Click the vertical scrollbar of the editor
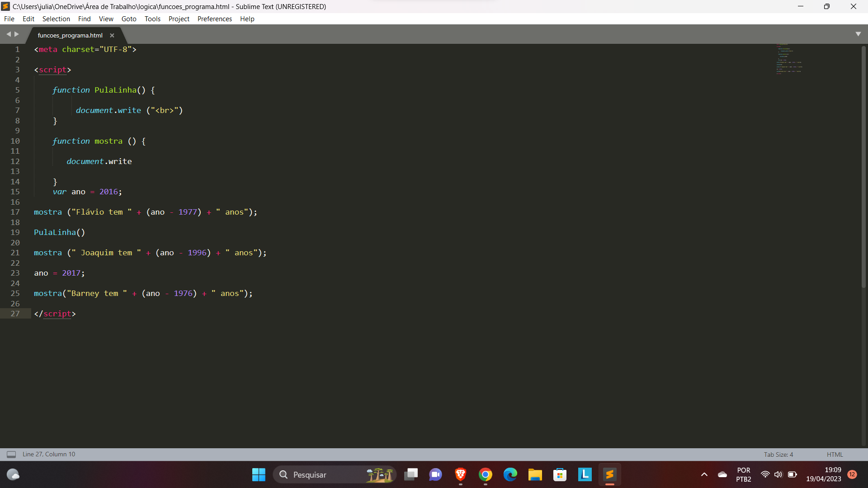Image resolution: width=868 pixels, height=488 pixels. (863, 167)
